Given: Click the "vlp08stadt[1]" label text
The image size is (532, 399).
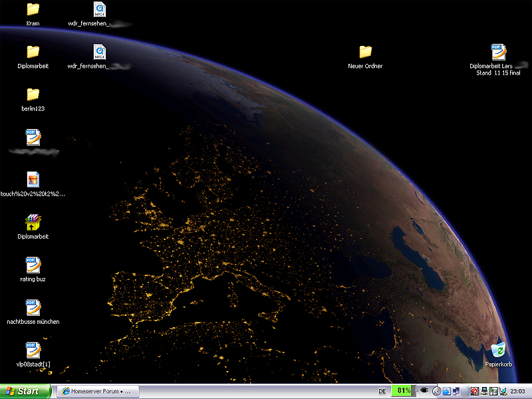Looking at the screenshot, I should point(33,364).
